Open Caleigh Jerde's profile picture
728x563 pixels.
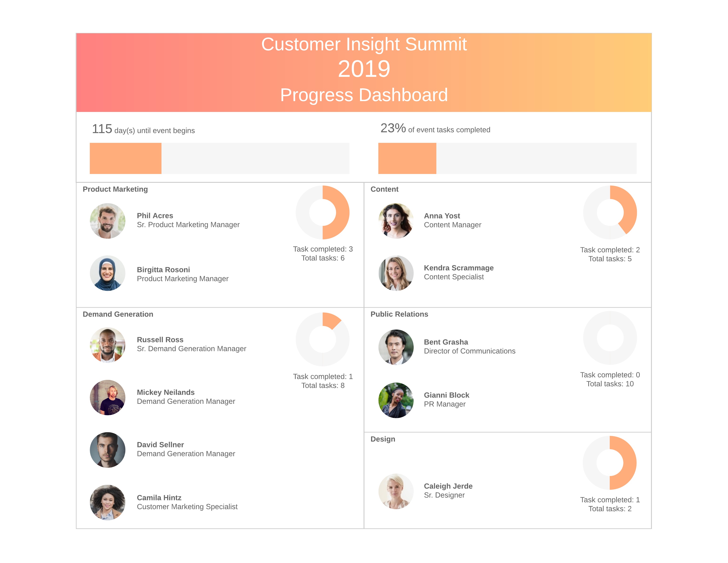[396, 491]
